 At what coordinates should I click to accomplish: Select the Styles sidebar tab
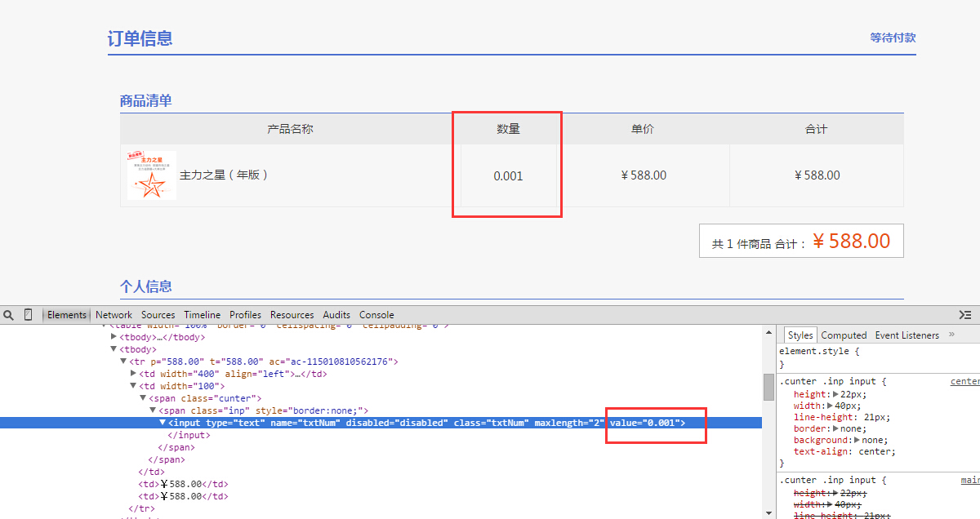(800, 335)
